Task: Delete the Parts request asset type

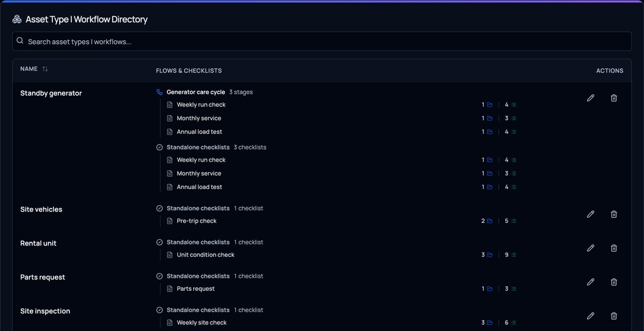Action: click(x=614, y=282)
